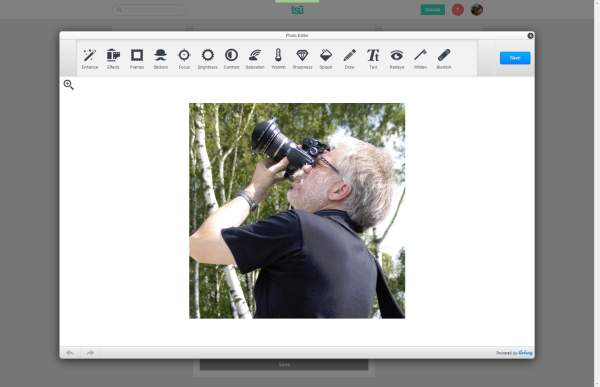
Task: Adjust Brightness using the sun icon
Action: click(208, 59)
